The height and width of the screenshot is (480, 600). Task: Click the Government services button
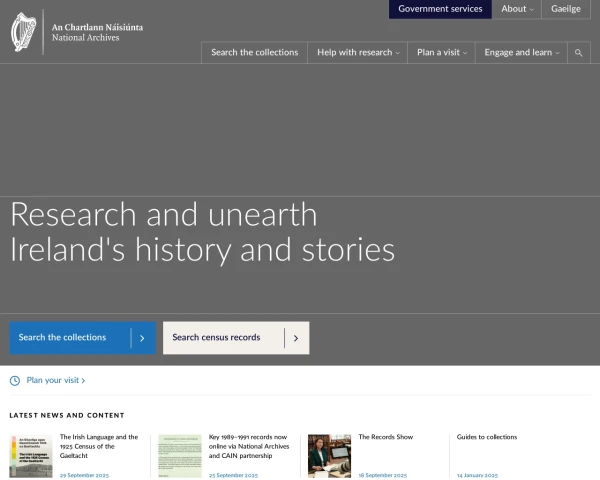tap(440, 9)
